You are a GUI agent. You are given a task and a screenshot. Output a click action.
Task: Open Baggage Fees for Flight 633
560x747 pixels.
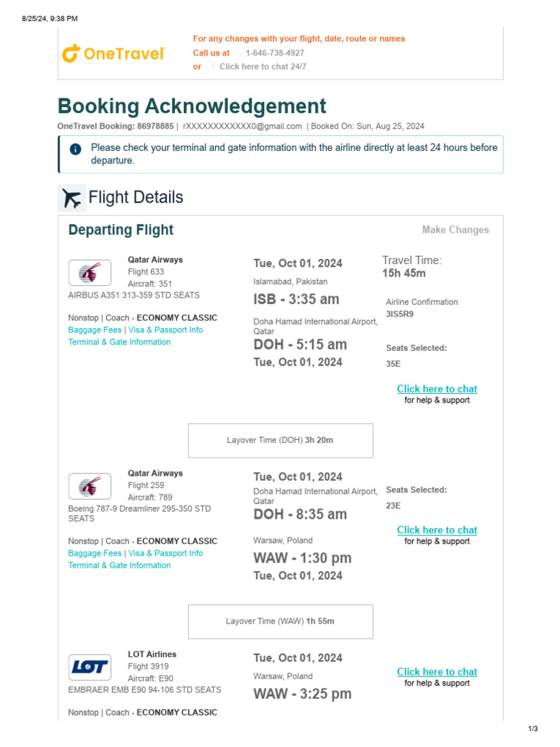[x=95, y=330]
